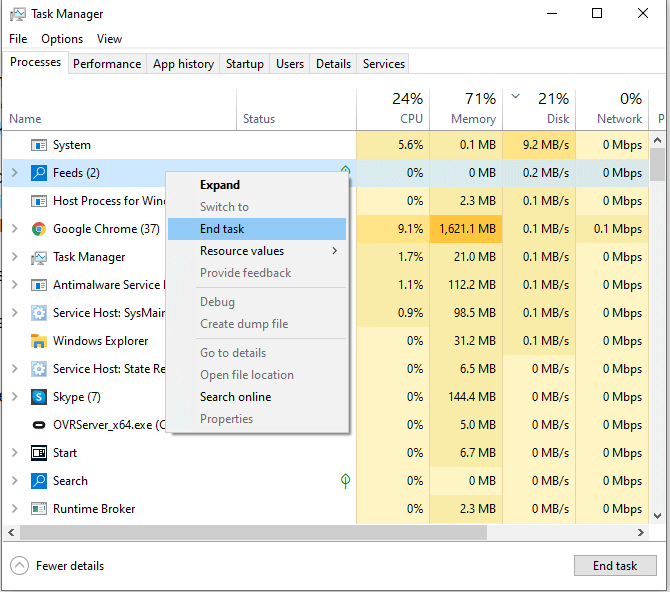Click the Fewer details link

click(x=70, y=566)
